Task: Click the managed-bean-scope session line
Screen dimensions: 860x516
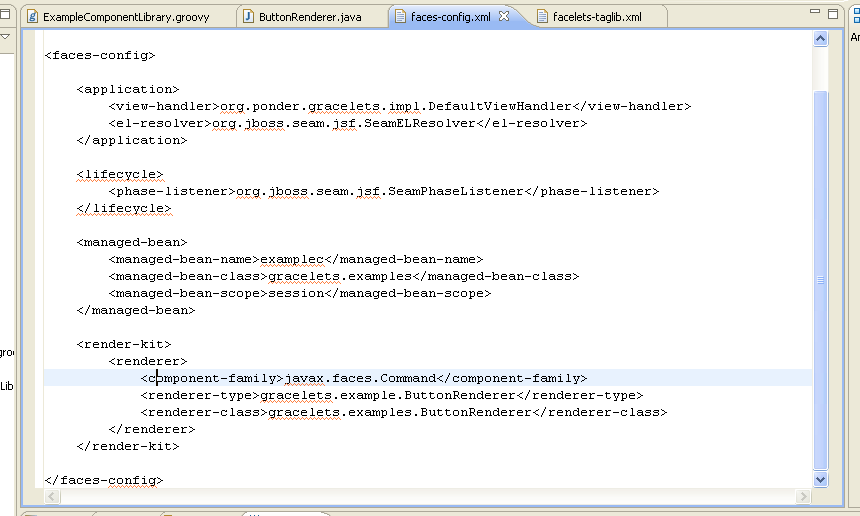Action: (300, 293)
